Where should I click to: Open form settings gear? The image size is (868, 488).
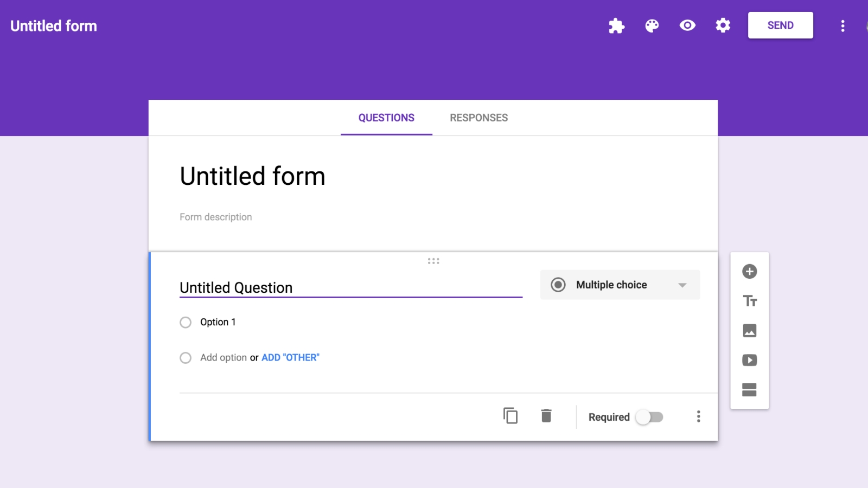(x=723, y=25)
